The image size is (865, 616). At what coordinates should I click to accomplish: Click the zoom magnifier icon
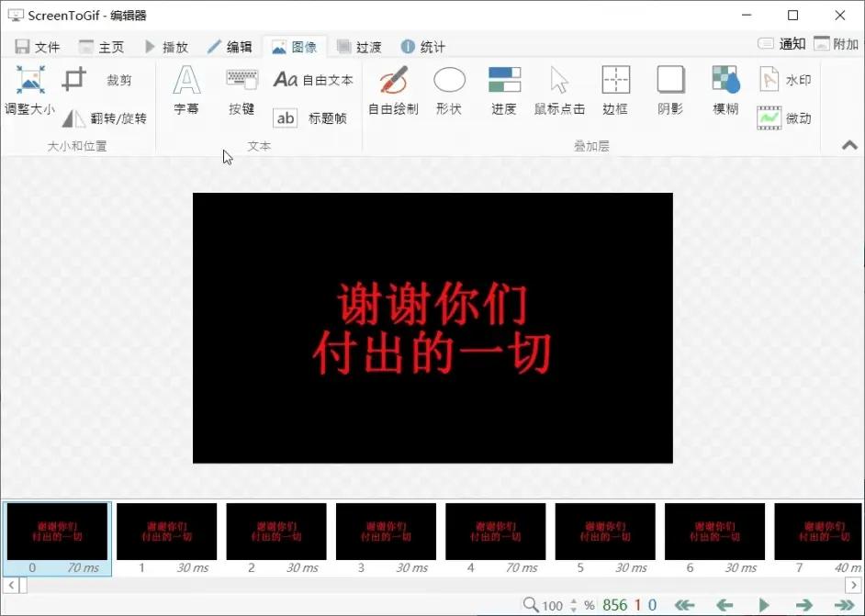[530, 604]
